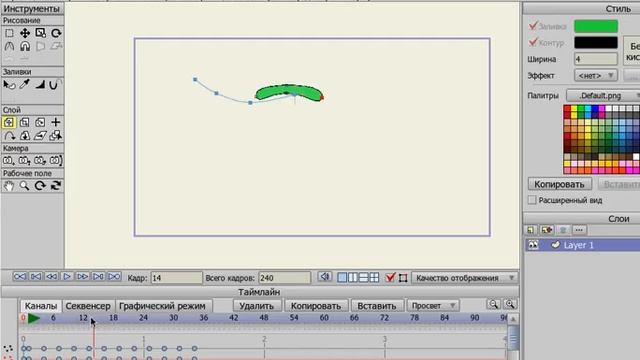Toggle the Контур stroke checkbox
The image size is (640, 360).
pos(533,42)
